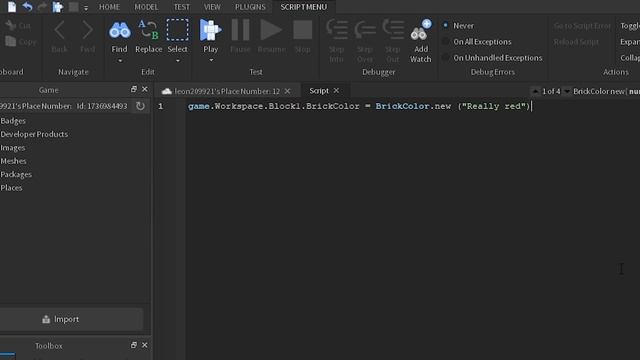
Task: Select the SCRIPT MENU tab
Action: click(x=304, y=7)
